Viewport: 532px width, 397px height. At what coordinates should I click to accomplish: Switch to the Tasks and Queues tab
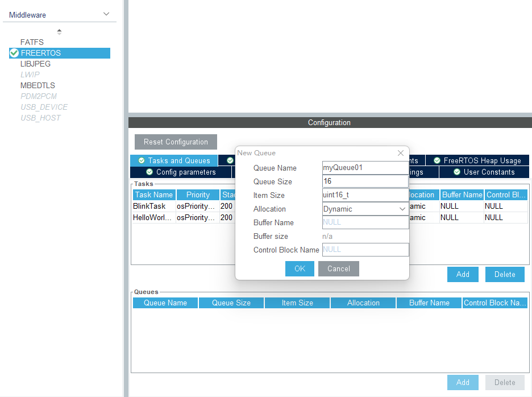pos(174,160)
